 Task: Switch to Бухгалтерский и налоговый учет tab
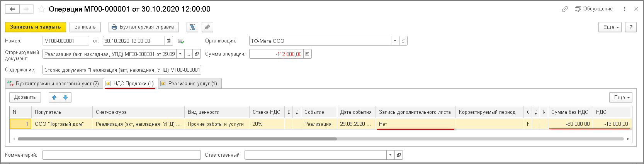pos(54,83)
